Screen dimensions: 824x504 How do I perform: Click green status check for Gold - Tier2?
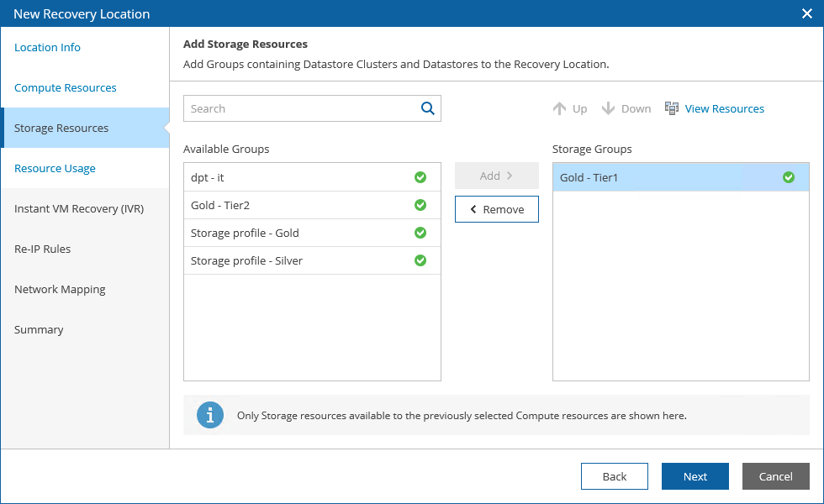(420, 205)
